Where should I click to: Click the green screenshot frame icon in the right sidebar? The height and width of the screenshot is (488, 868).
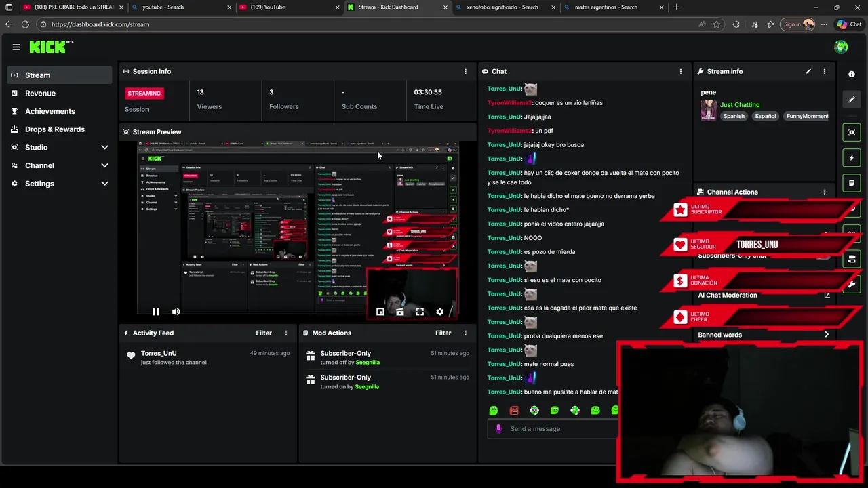coord(852,132)
